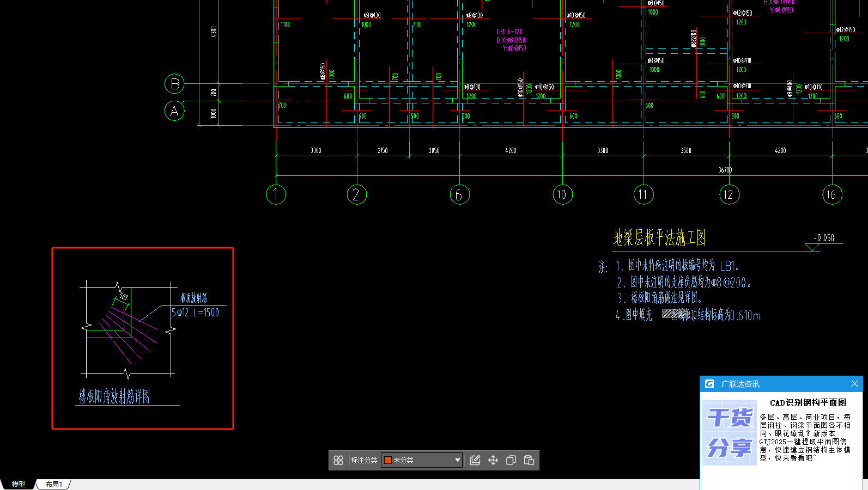This screenshot has height=490, width=868.
Task: Click the 4300 vertical dimension text
Action: tap(214, 32)
